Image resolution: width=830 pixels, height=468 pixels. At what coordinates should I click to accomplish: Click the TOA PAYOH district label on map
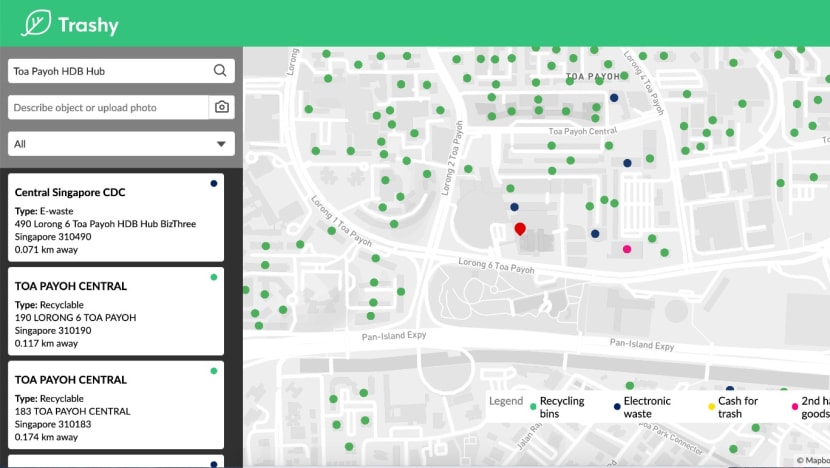593,76
